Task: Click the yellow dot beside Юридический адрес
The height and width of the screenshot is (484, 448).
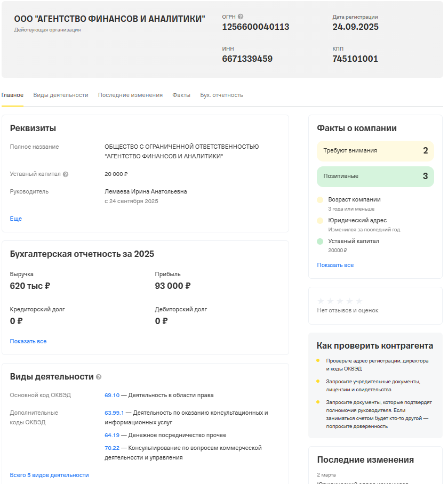Action: (x=320, y=220)
